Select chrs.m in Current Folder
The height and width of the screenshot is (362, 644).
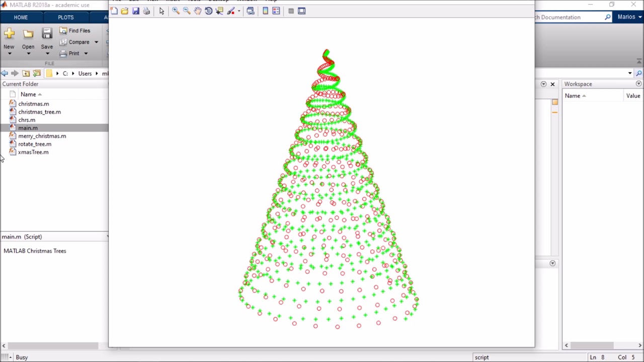(27, 120)
